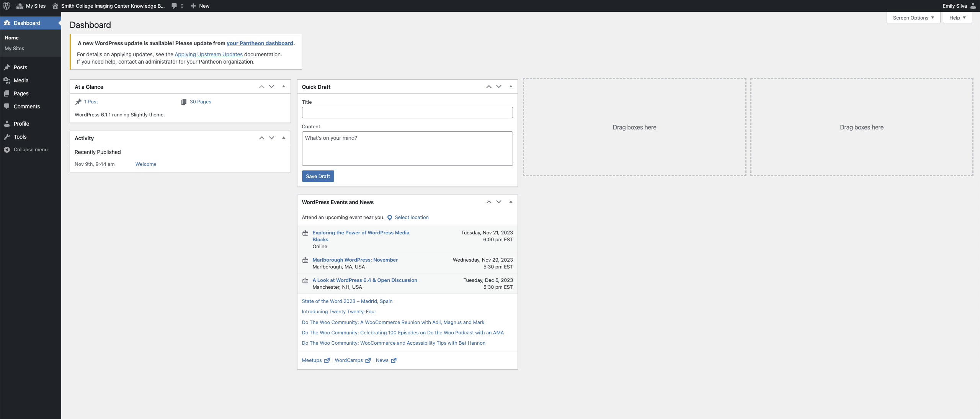Open Emily Silva user account menu

point(959,6)
